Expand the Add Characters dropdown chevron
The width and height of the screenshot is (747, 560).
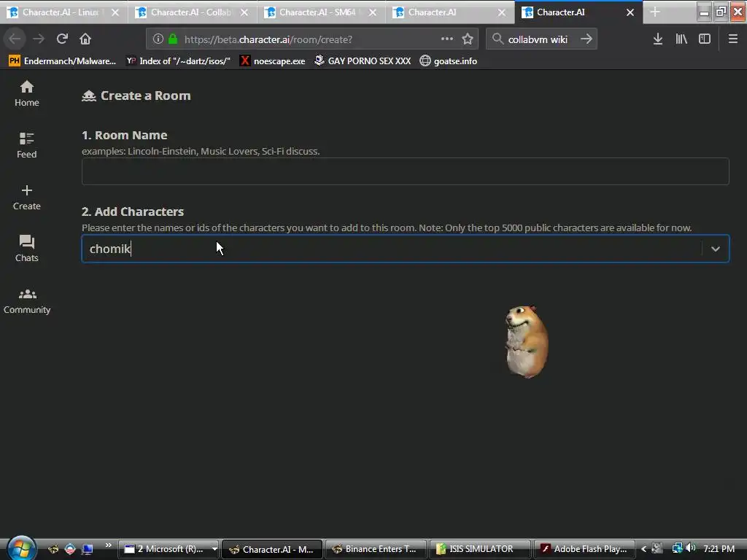click(x=715, y=249)
